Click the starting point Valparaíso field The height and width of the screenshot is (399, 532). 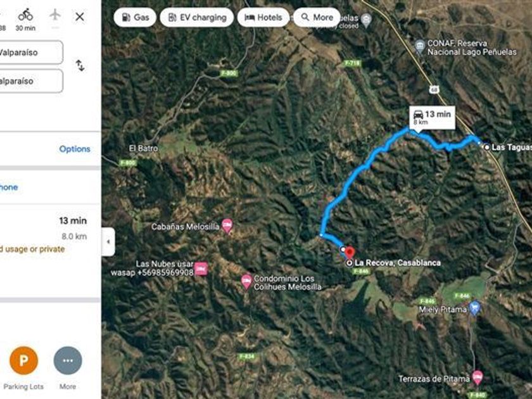(x=30, y=52)
